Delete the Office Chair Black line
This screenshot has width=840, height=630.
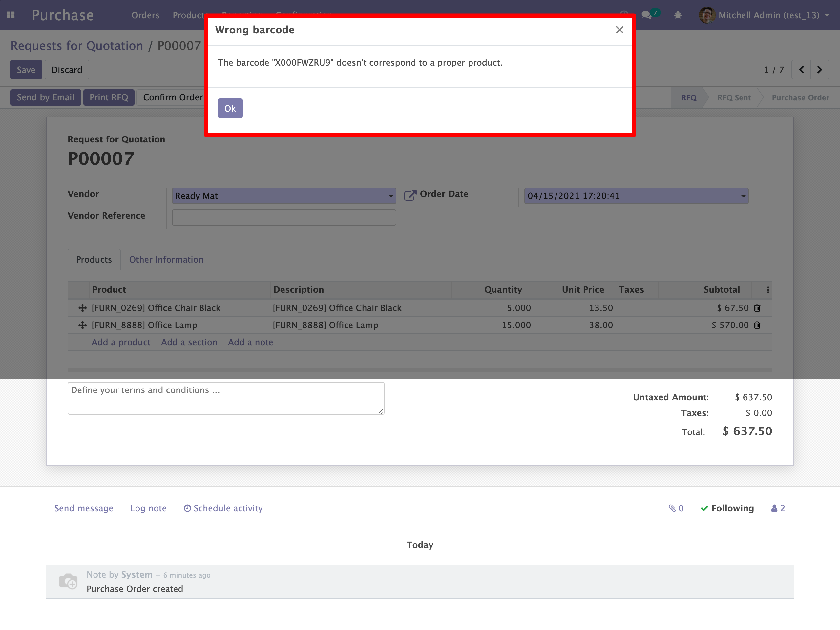coord(757,308)
